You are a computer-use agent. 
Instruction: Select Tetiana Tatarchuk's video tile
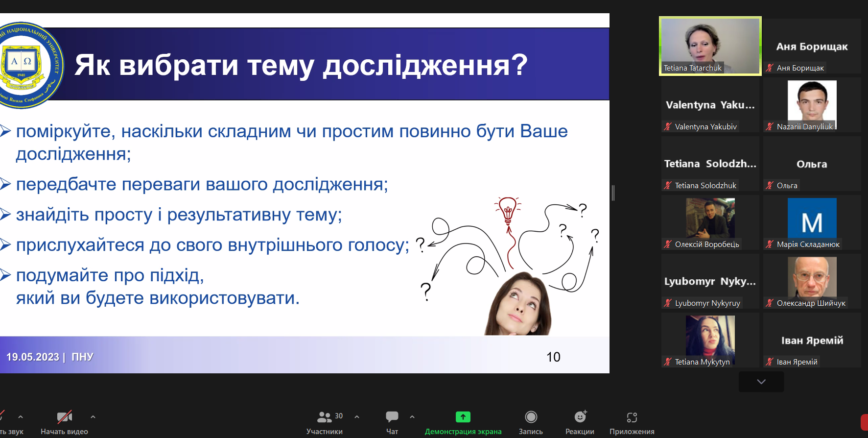(710, 46)
